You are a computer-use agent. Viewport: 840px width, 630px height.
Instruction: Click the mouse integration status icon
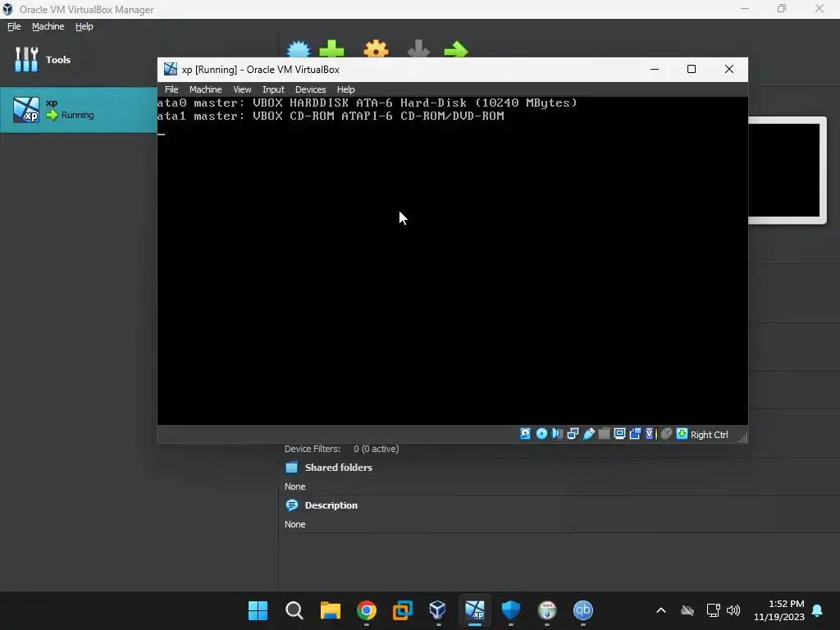point(666,434)
